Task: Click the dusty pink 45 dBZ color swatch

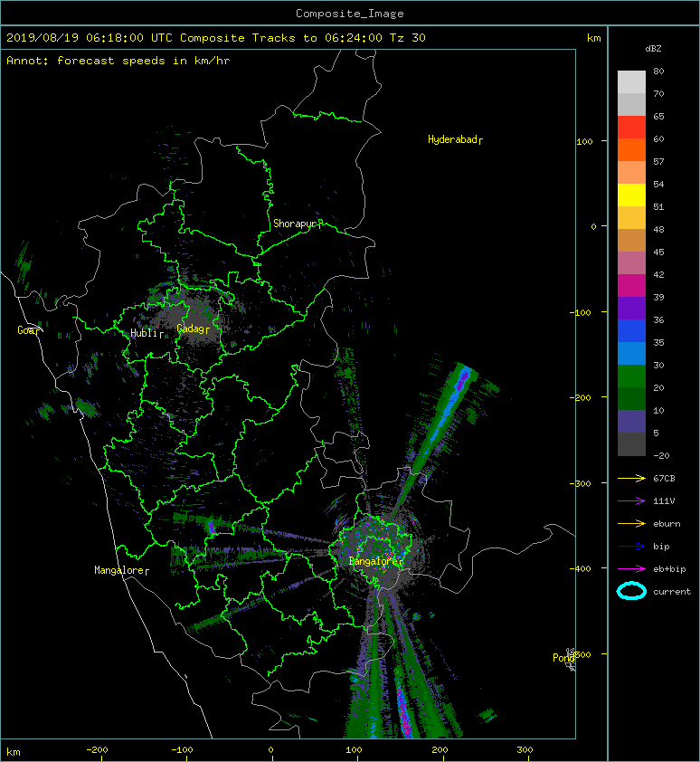Action: pyautogui.click(x=631, y=263)
